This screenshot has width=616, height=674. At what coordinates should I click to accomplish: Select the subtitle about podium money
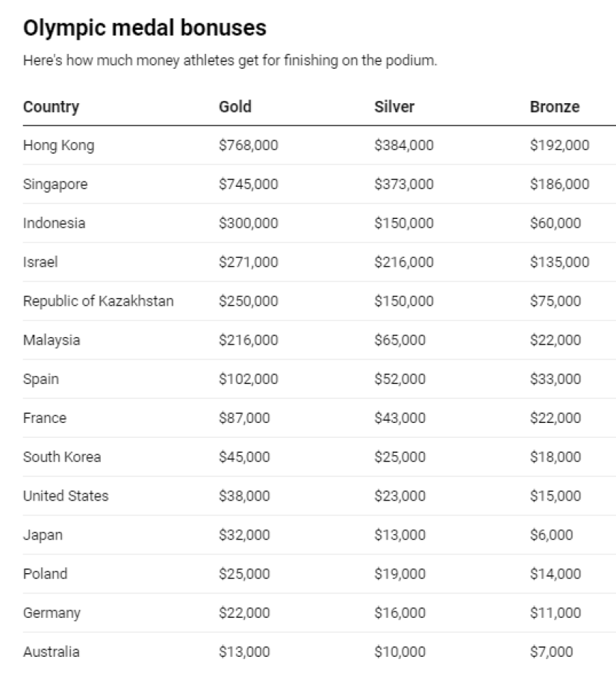pyautogui.click(x=230, y=61)
